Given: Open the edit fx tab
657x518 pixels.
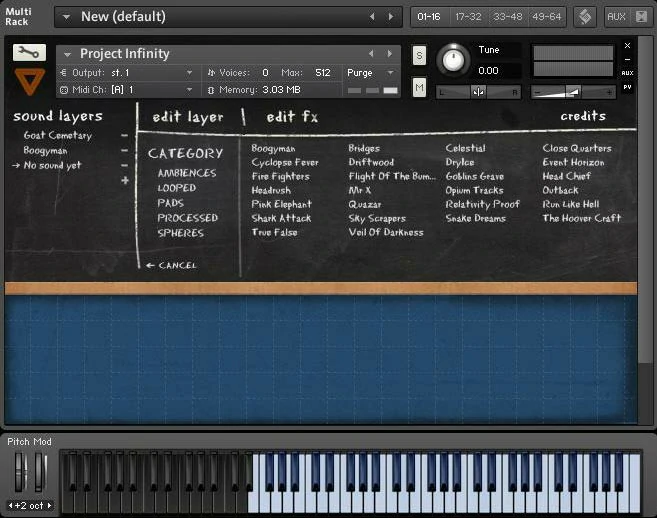Looking at the screenshot, I should [x=292, y=117].
